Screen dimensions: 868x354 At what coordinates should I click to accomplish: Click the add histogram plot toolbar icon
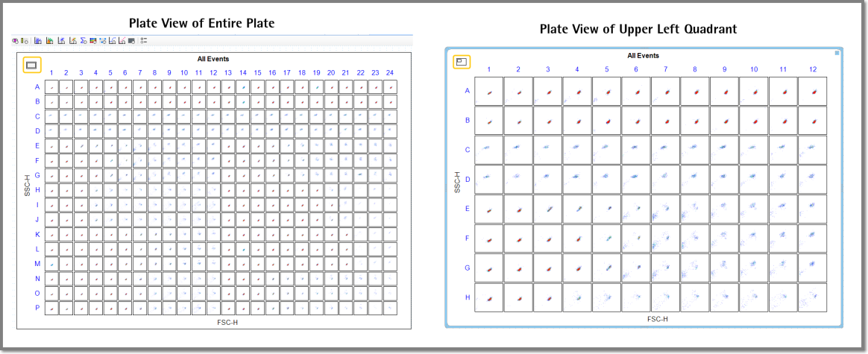click(x=38, y=40)
